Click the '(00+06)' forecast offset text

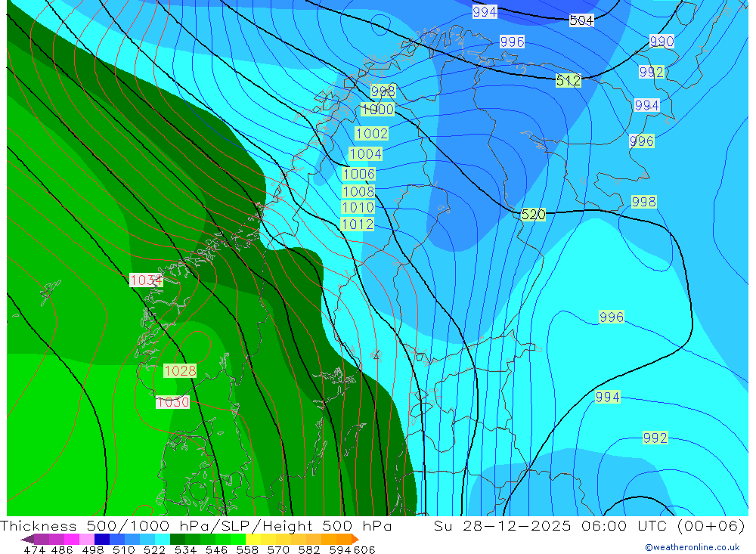click(x=711, y=525)
